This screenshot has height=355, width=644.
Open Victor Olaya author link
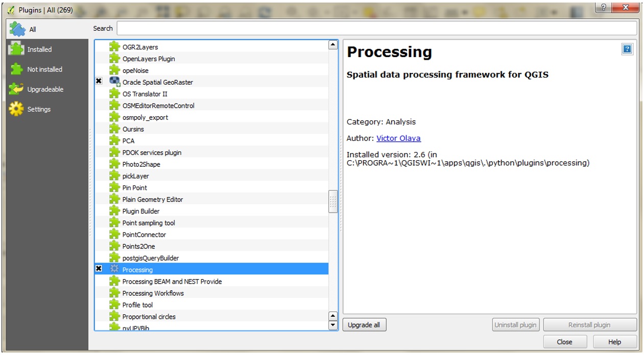point(398,138)
